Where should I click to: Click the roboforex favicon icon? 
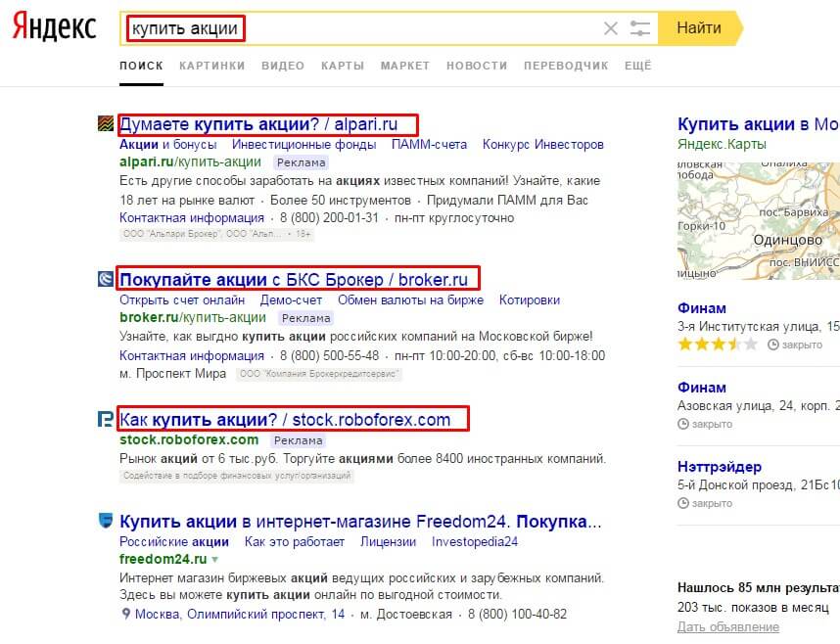click(x=106, y=419)
